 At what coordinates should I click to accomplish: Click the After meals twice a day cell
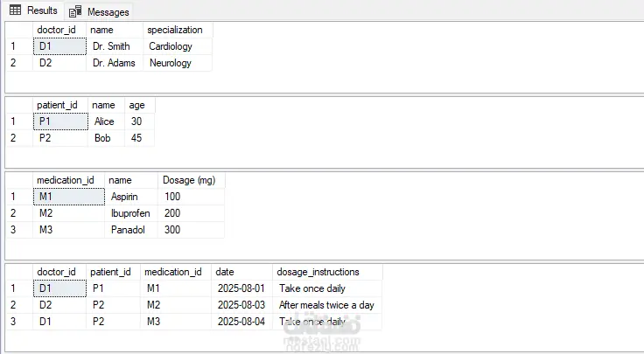pyautogui.click(x=326, y=305)
